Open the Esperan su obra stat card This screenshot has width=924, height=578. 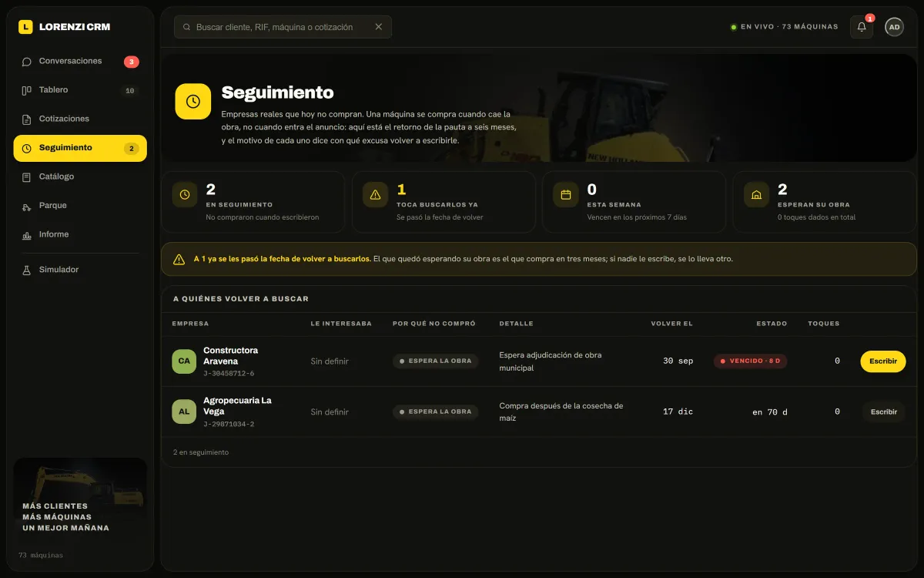pos(825,202)
